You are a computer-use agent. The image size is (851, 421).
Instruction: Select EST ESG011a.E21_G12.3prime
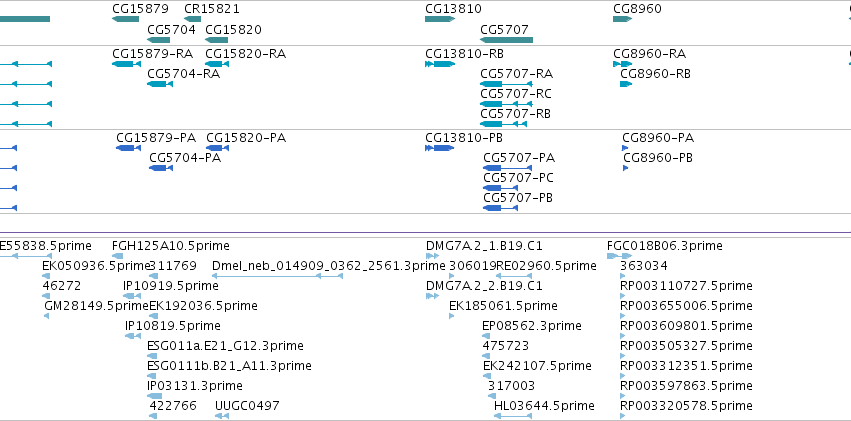pyautogui.click(x=151, y=356)
